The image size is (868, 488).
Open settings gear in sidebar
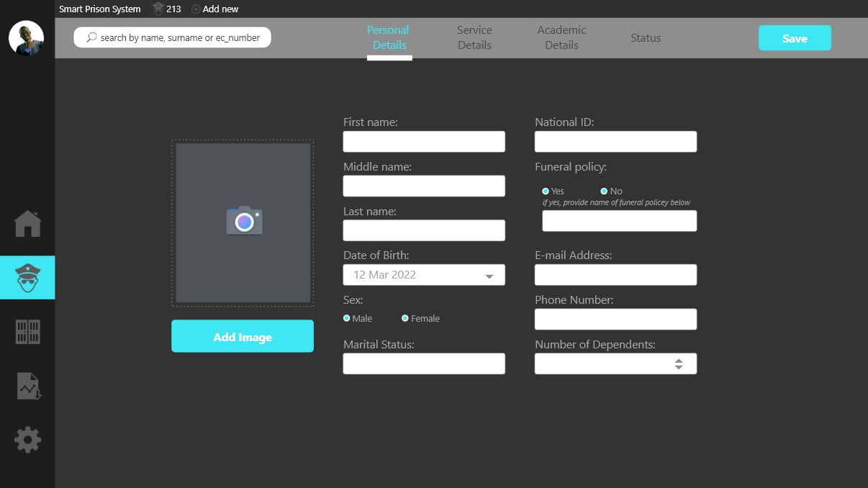tap(27, 440)
